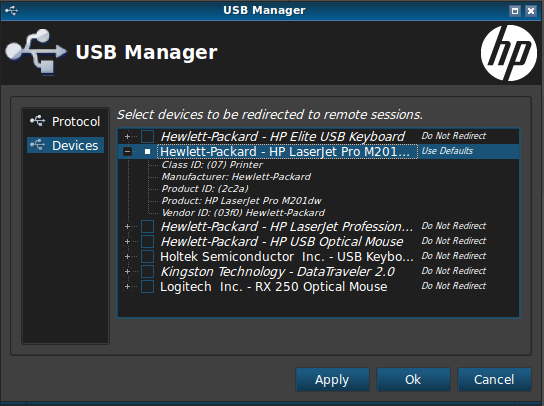Switch to the Protocol section
Screen dimensions: 544x406
pyautogui.click(x=65, y=121)
